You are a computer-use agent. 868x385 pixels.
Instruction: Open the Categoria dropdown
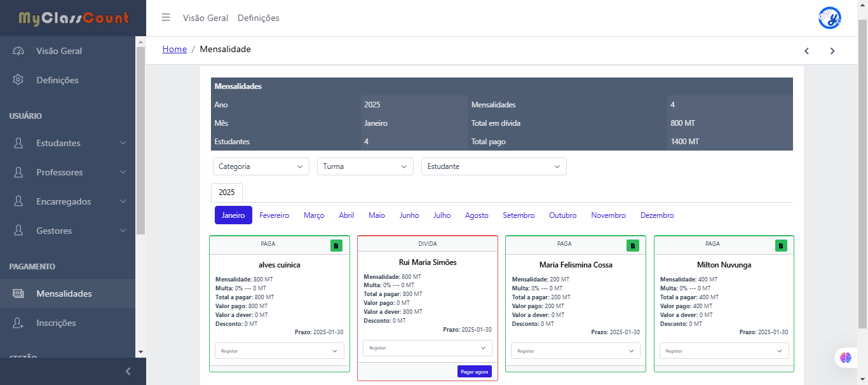pyautogui.click(x=261, y=166)
